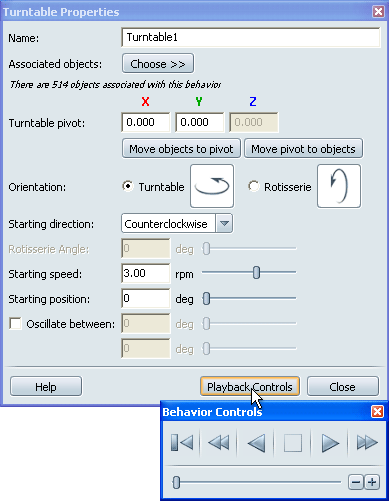Screen dimensions: 389x501
Task: Open the Starting direction dropdown arrow
Action: point(224,223)
